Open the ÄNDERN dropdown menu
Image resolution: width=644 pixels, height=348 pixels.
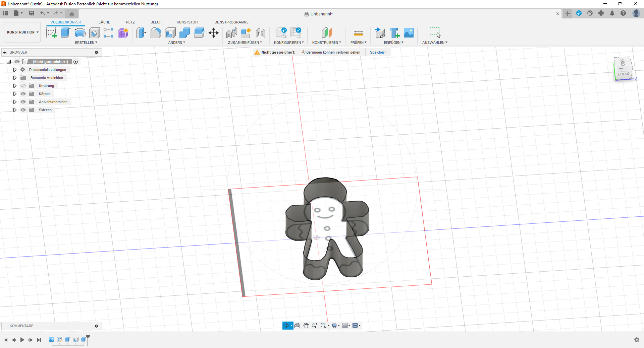pos(176,43)
